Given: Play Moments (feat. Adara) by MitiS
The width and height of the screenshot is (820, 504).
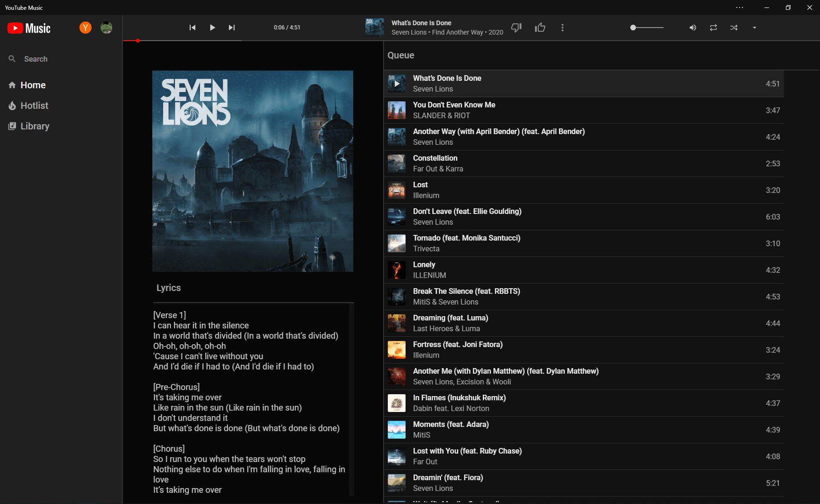Looking at the screenshot, I should click(584, 430).
